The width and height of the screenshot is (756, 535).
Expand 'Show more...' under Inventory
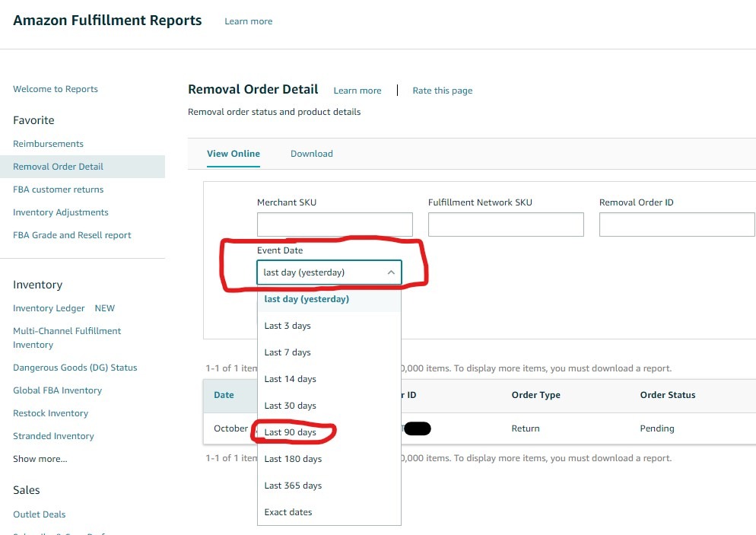coord(40,459)
